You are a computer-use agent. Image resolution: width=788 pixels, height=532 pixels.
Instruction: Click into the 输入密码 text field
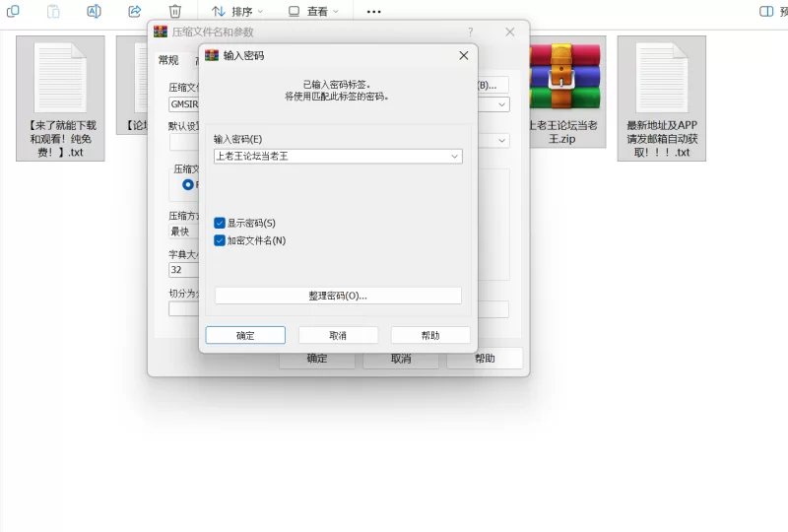point(330,156)
